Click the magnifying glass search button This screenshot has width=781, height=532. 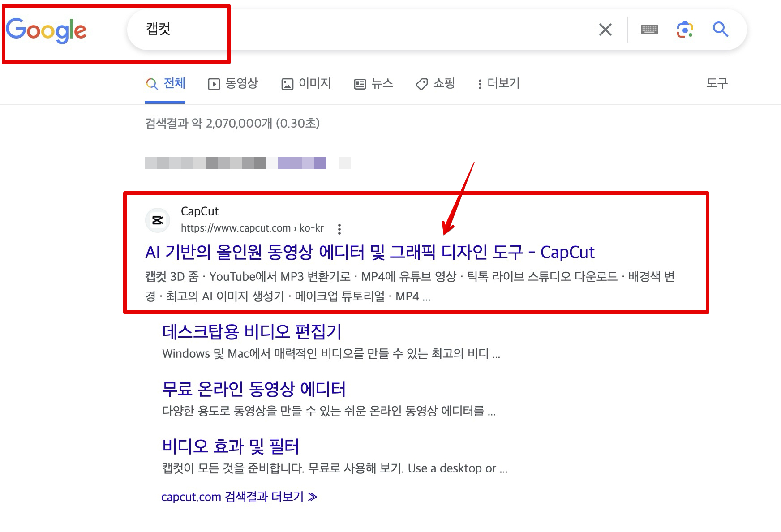pyautogui.click(x=721, y=30)
